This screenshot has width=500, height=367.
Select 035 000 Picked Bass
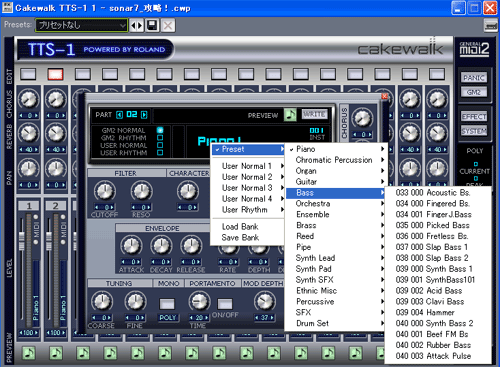(x=438, y=225)
